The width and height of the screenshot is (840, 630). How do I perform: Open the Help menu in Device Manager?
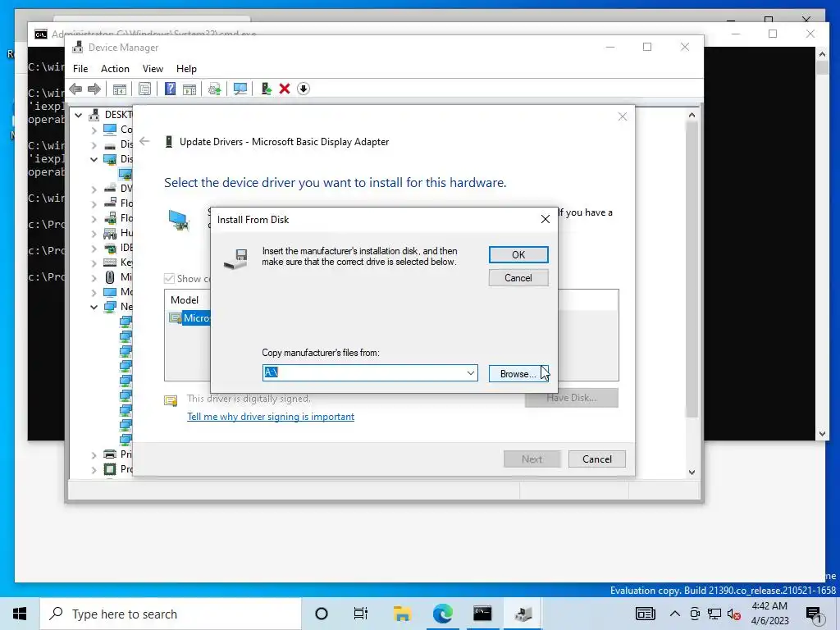point(186,69)
